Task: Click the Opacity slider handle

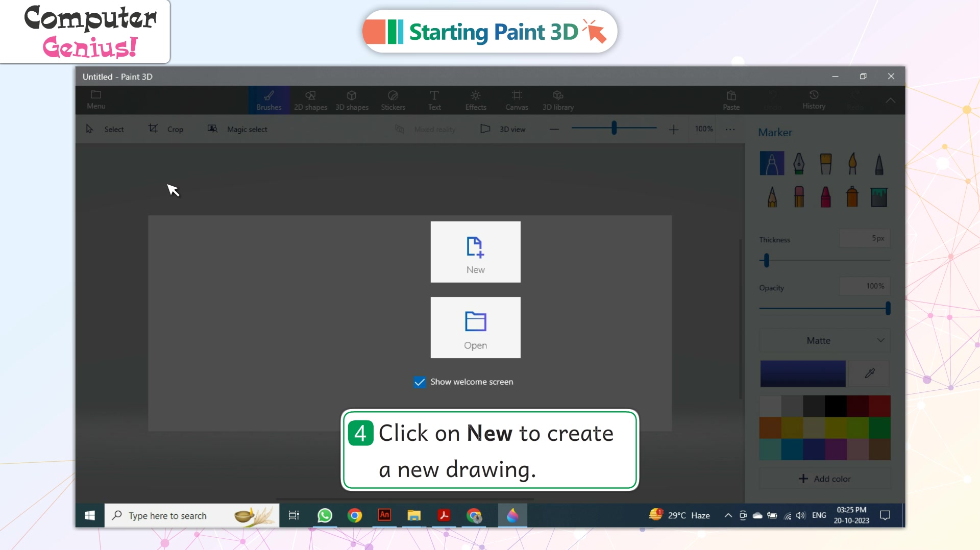Action: pyautogui.click(x=888, y=308)
